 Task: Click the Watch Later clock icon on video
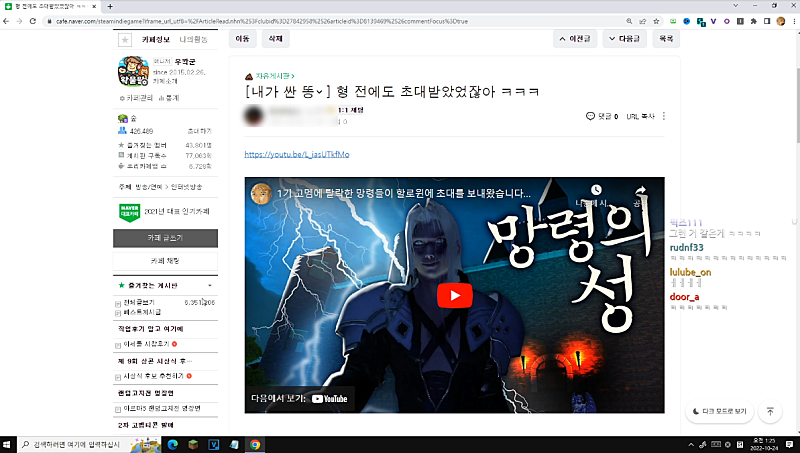(x=596, y=190)
